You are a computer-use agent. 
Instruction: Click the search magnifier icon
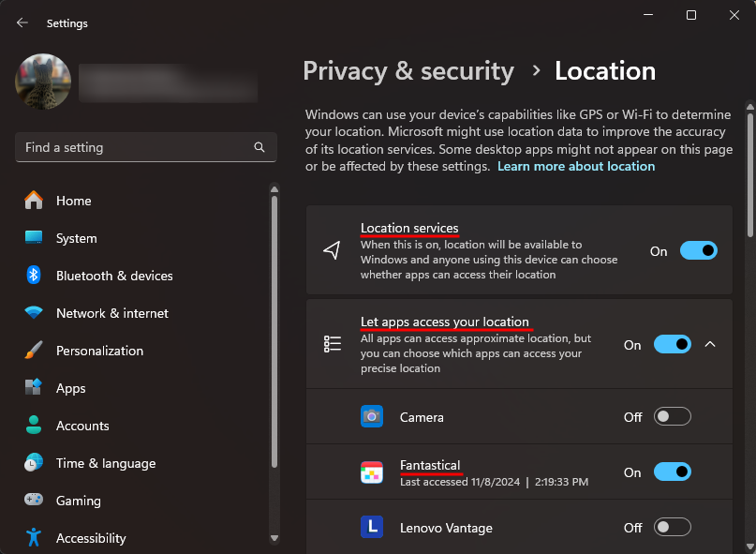259,147
